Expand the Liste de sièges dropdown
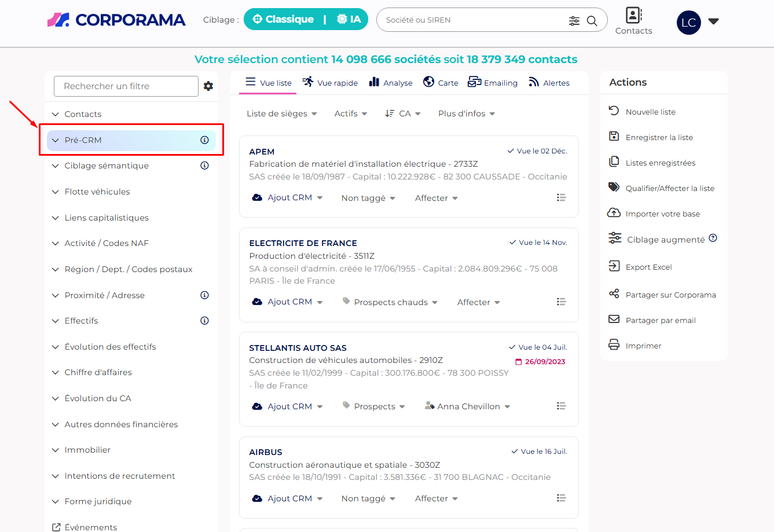 point(281,114)
